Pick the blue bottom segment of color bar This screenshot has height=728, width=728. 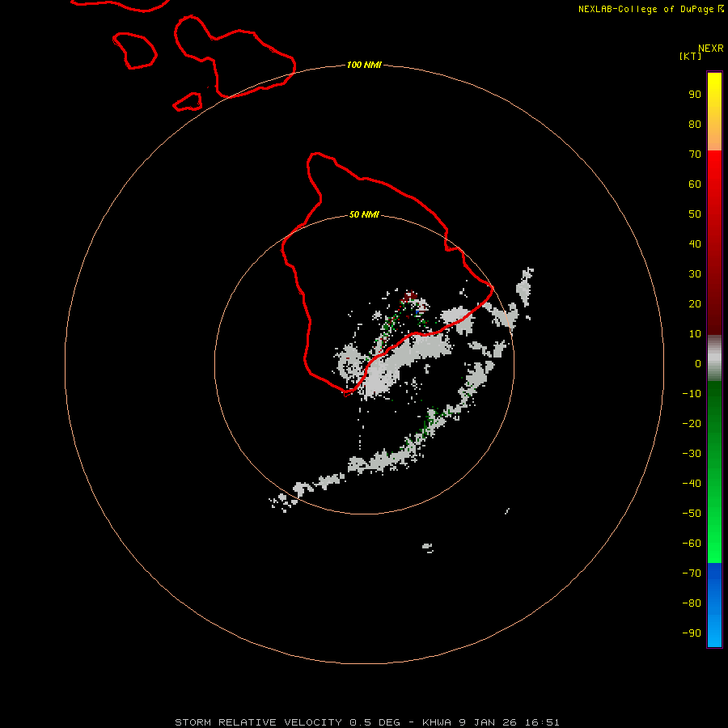(x=714, y=605)
